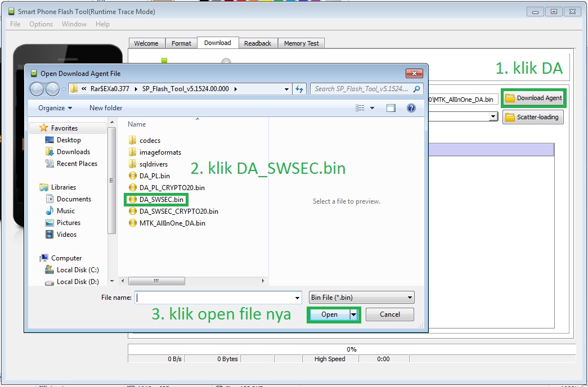This screenshot has height=387, width=588.
Task: Select the codecs folder icon
Action: [x=132, y=140]
